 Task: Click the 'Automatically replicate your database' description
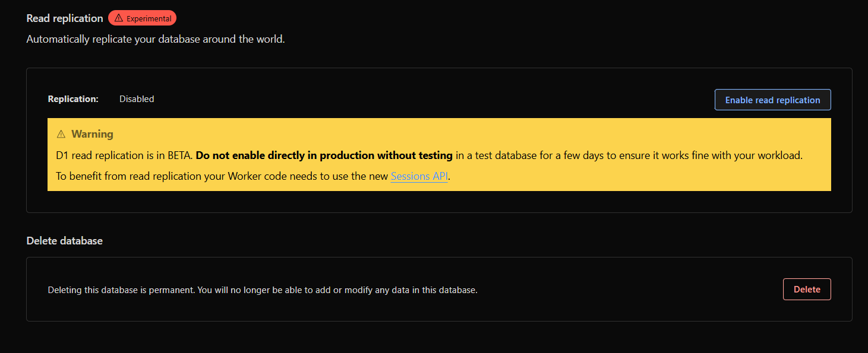[x=156, y=40]
